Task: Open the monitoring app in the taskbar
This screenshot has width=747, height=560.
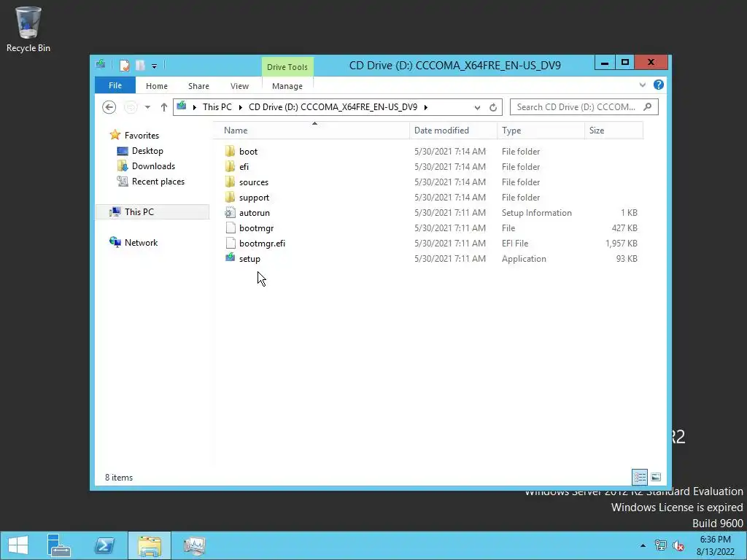Action: (x=194, y=545)
